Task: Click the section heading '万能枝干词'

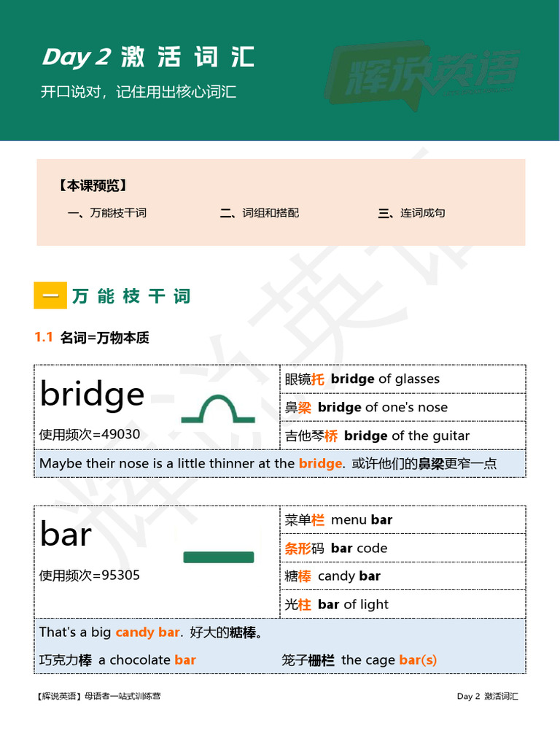Action: point(131,296)
